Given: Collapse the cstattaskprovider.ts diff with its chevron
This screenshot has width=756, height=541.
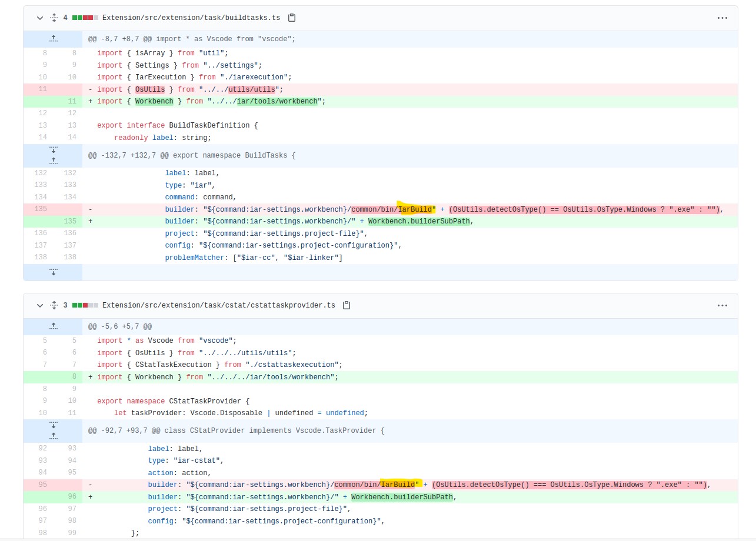Looking at the screenshot, I should 40,305.
